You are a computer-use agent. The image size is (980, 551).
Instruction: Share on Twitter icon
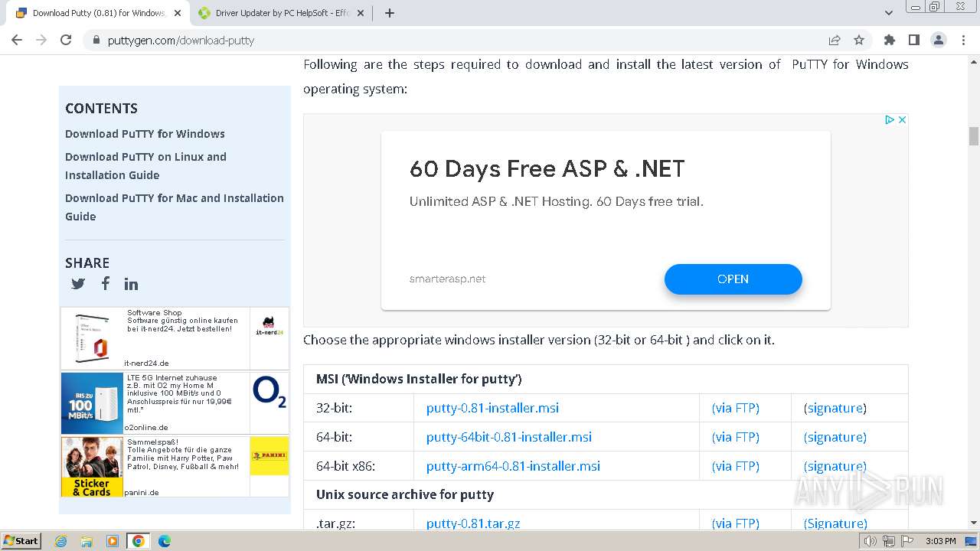pyautogui.click(x=78, y=284)
